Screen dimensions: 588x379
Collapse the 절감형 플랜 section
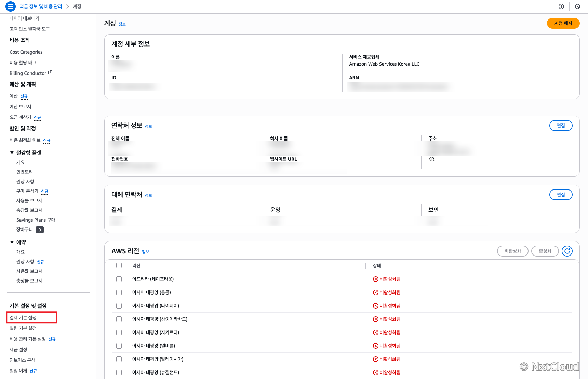pos(12,153)
